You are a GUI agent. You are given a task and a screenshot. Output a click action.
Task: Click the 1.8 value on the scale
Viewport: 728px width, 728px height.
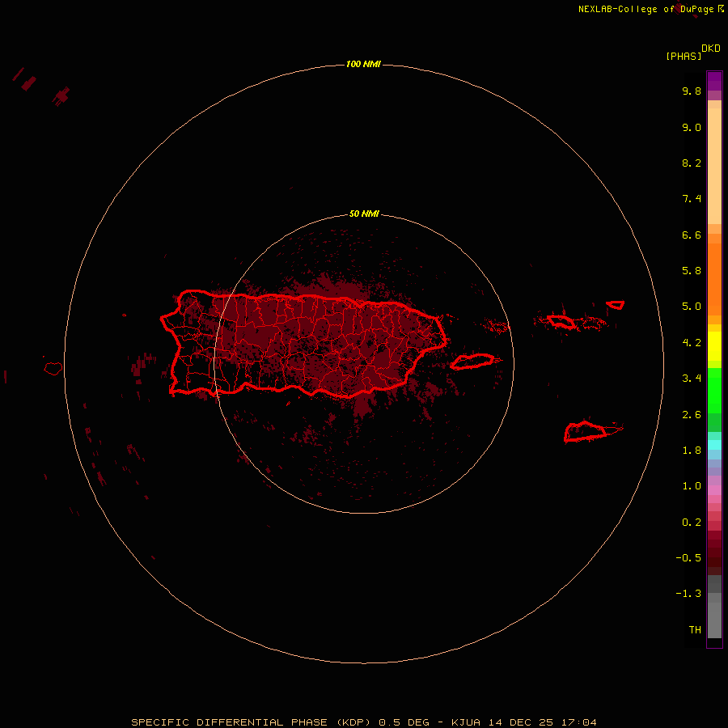tap(692, 451)
